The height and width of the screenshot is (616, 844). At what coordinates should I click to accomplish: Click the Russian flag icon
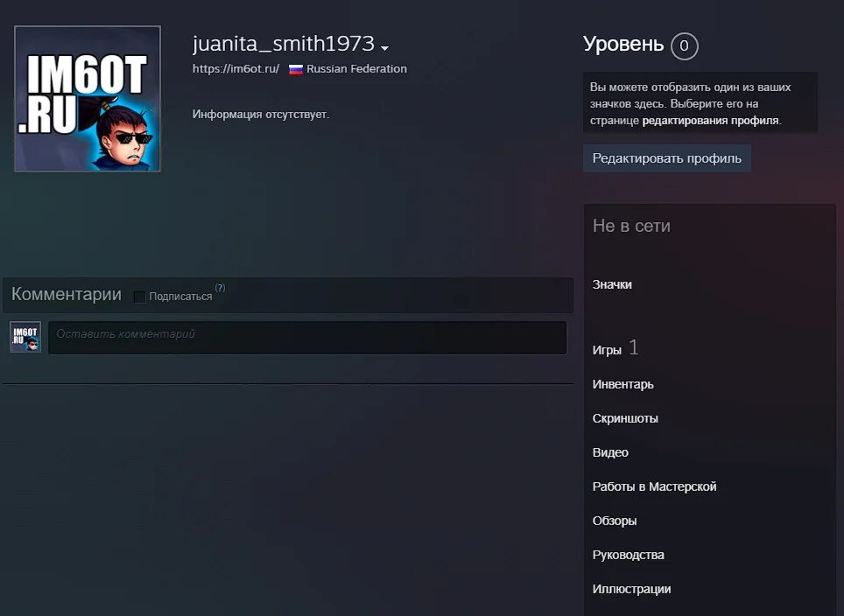tap(296, 69)
